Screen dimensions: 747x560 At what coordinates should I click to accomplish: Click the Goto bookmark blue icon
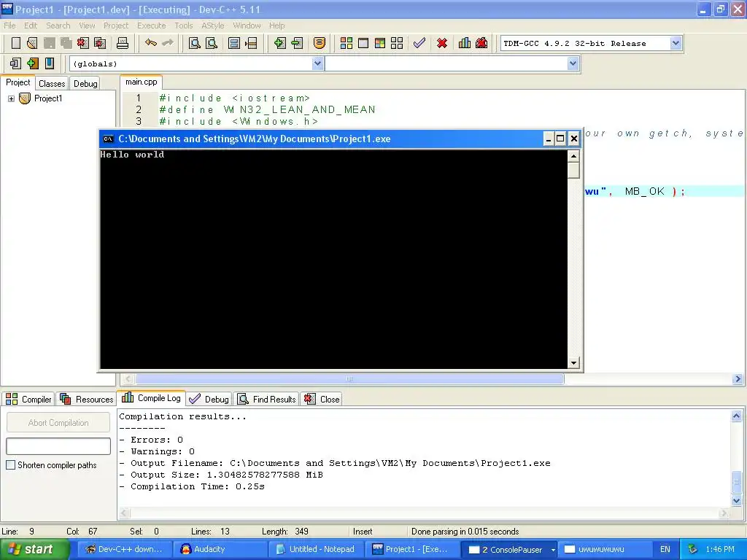point(49,63)
